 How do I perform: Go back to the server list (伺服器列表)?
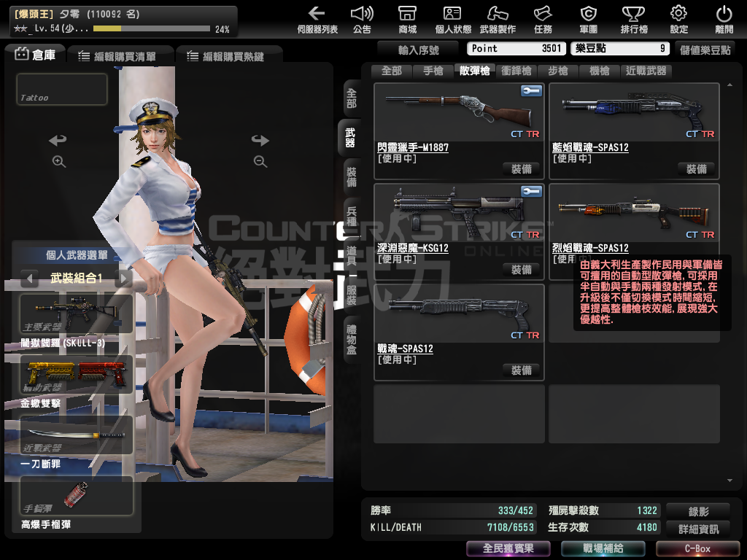coord(317,20)
